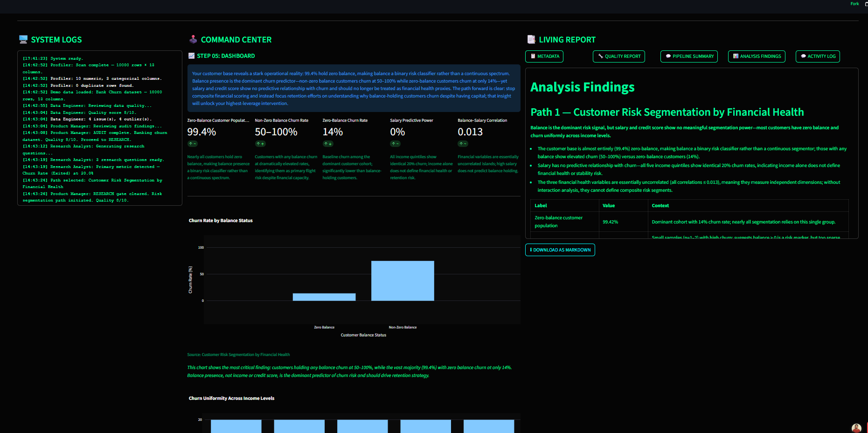This screenshot has height=433, width=868.
Task: Click the '99.4%' metric value
Action: coord(201,132)
